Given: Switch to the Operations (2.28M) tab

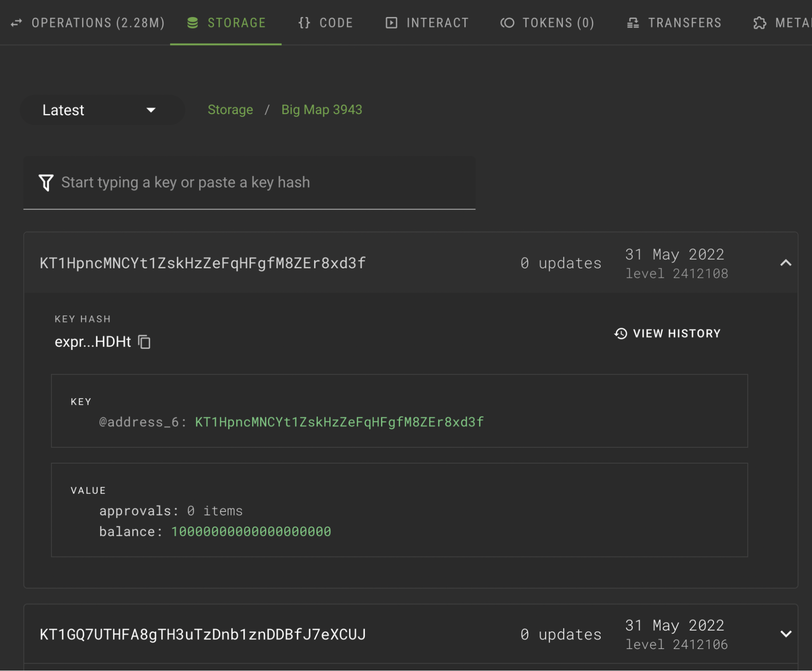Looking at the screenshot, I should 97,23.
